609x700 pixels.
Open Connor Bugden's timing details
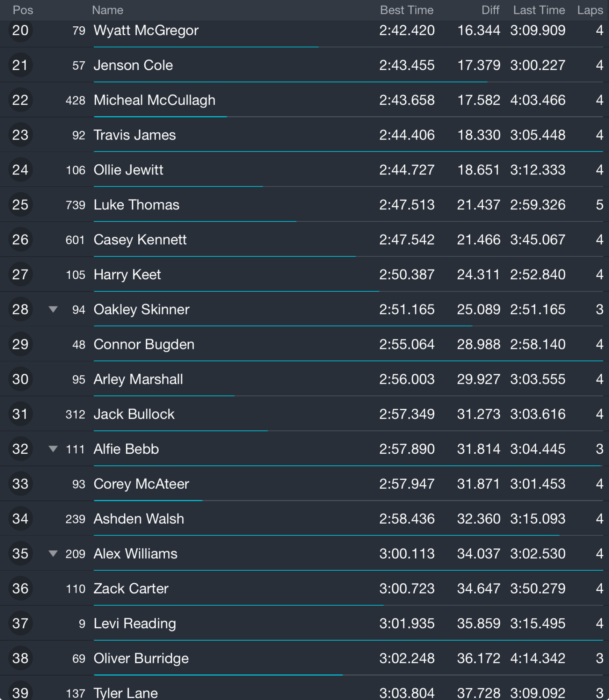click(144, 344)
